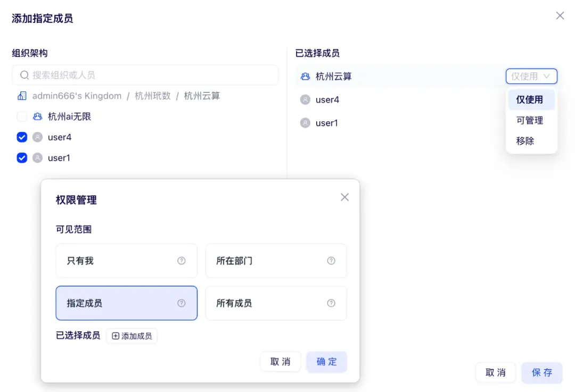
Task: Click the plus icon on 添加成员
Action: [x=116, y=336]
